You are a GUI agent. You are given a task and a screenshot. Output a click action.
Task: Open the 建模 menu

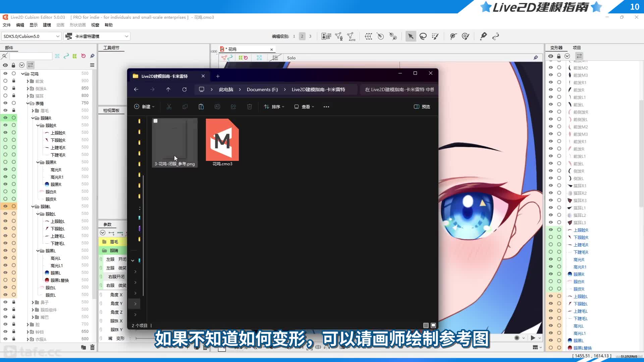(47, 25)
